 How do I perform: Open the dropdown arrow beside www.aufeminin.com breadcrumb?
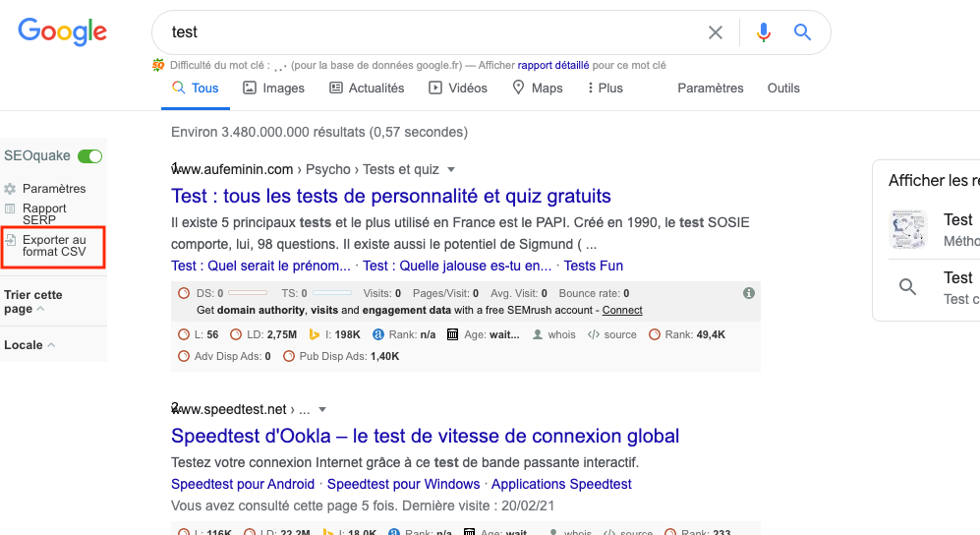click(x=451, y=169)
